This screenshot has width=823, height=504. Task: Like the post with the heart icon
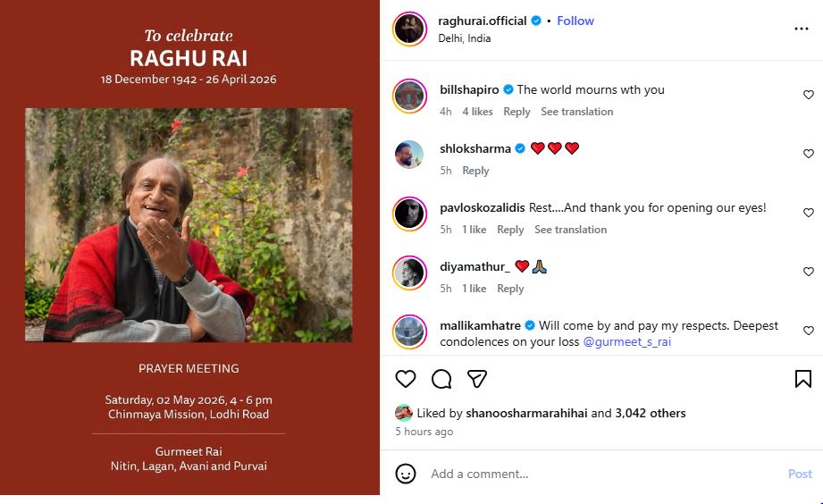pyautogui.click(x=406, y=379)
